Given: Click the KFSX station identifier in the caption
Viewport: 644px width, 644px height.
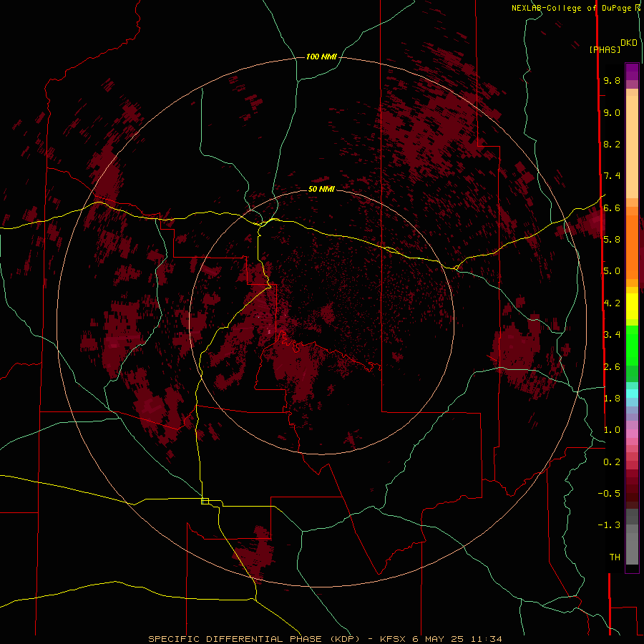Looking at the screenshot, I should click(394, 639).
